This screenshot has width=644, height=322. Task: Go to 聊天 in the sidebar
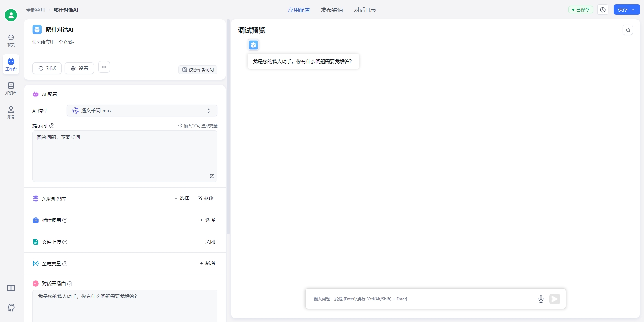[x=11, y=41]
